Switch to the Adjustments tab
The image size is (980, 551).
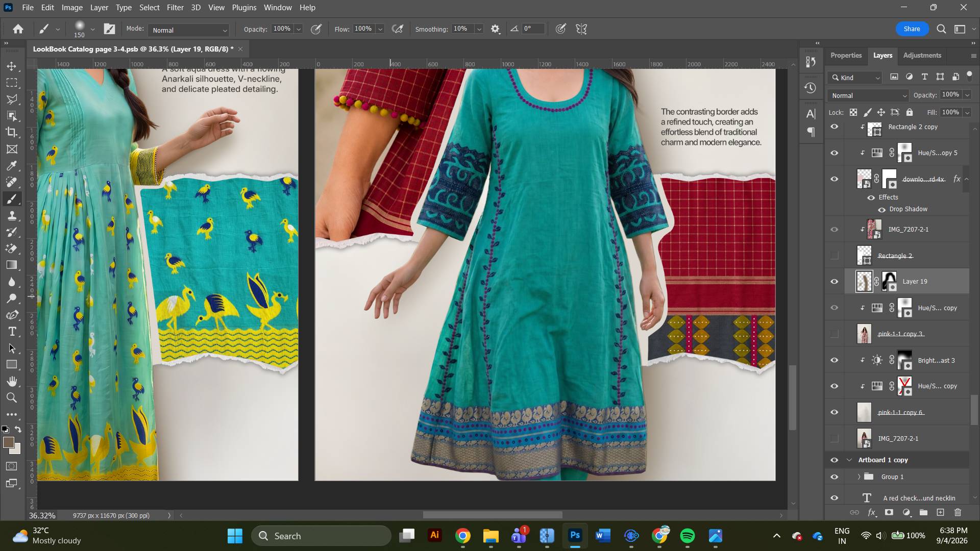[x=922, y=55]
